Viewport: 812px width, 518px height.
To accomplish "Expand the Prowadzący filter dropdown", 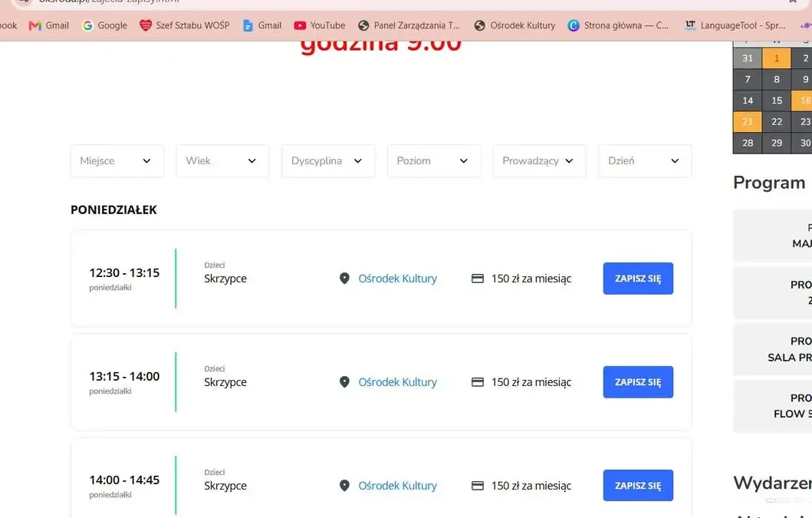I will [x=540, y=160].
